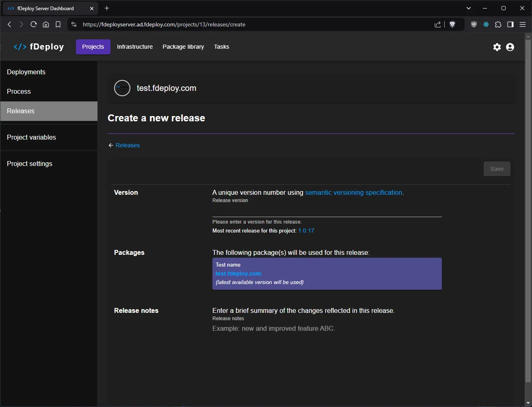Click the uBlock Origin shield icon

(474, 24)
